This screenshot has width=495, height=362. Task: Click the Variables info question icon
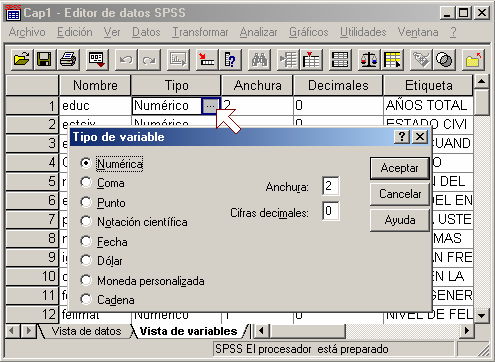click(x=230, y=60)
